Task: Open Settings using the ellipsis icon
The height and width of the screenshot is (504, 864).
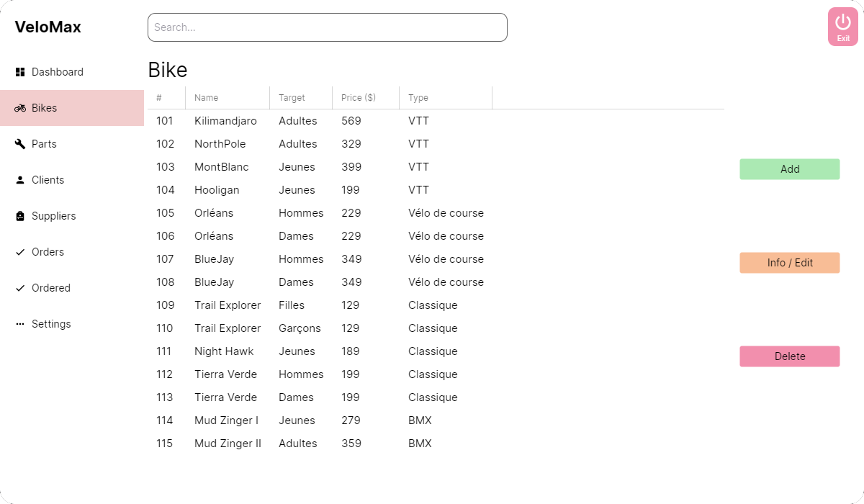Action: (19, 324)
